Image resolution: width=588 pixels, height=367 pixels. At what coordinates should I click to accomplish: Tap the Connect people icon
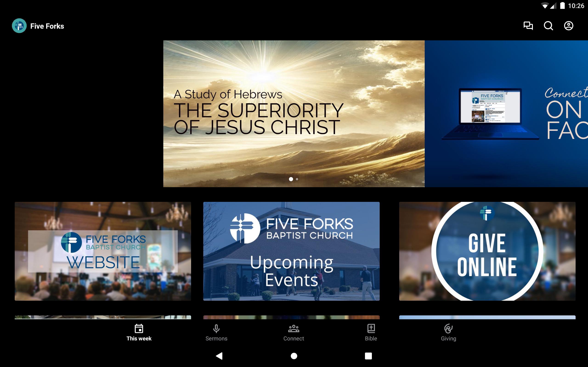294,329
